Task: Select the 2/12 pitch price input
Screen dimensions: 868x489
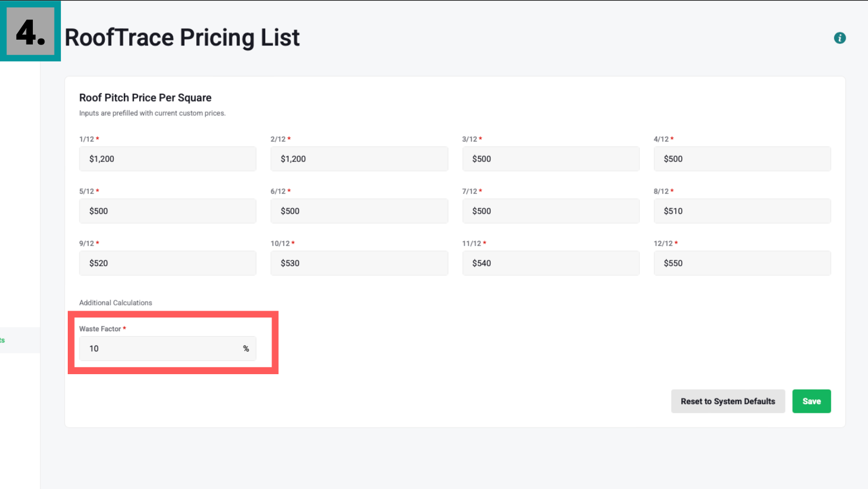Action: pos(359,159)
